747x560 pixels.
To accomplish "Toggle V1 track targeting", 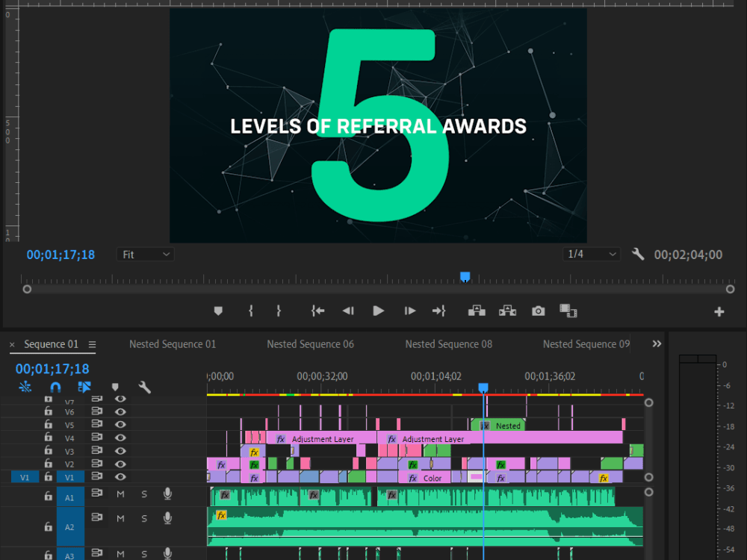I will pyautogui.click(x=70, y=477).
